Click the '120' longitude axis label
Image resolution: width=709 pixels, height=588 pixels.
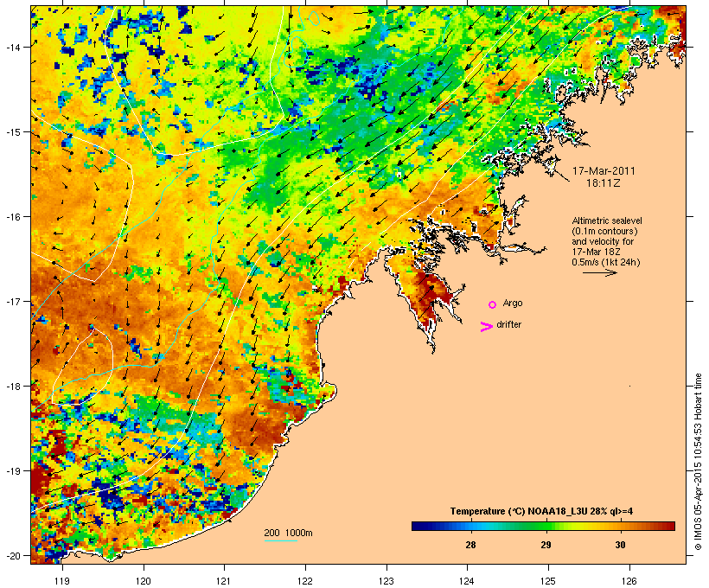click(x=144, y=581)
